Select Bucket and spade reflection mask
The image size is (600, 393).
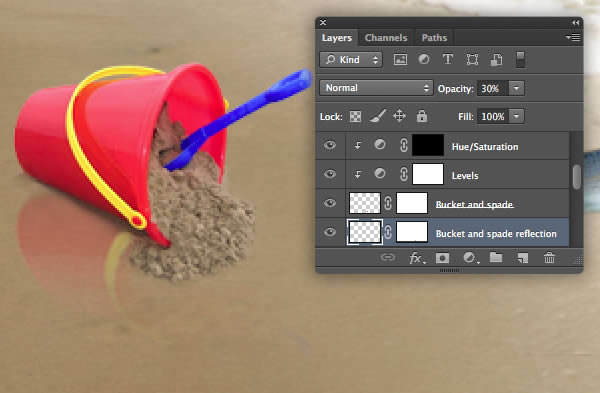[x=412, y=232]
